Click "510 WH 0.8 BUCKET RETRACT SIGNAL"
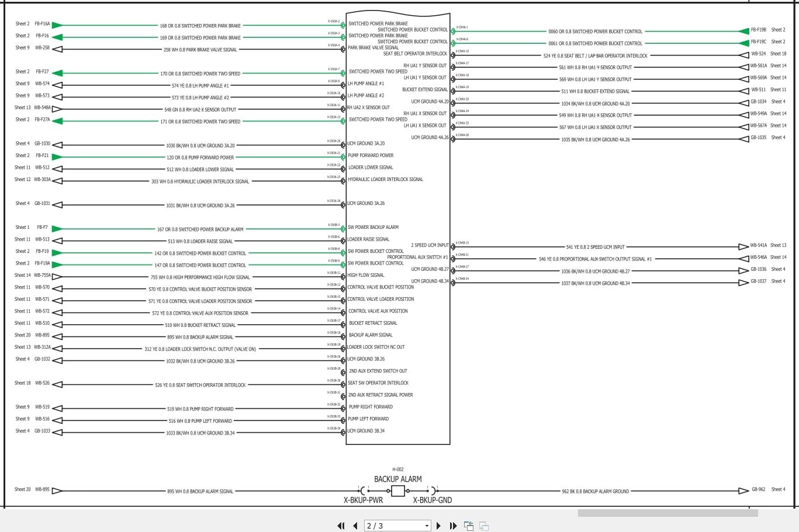 pyautogui.click(x=200, y=325)
